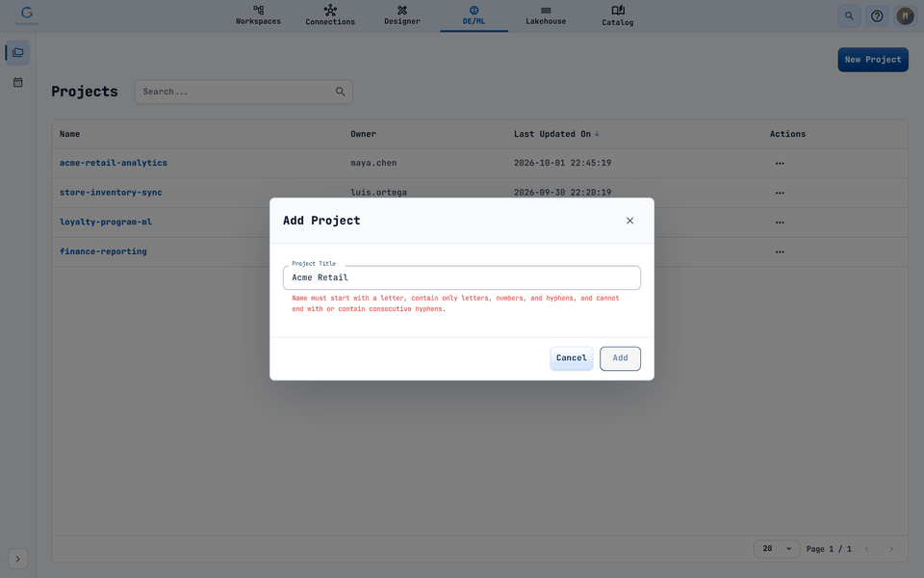This screenshot has width=924, height=578.
Task: Open finance-reporting project
Action: (103, 251)
